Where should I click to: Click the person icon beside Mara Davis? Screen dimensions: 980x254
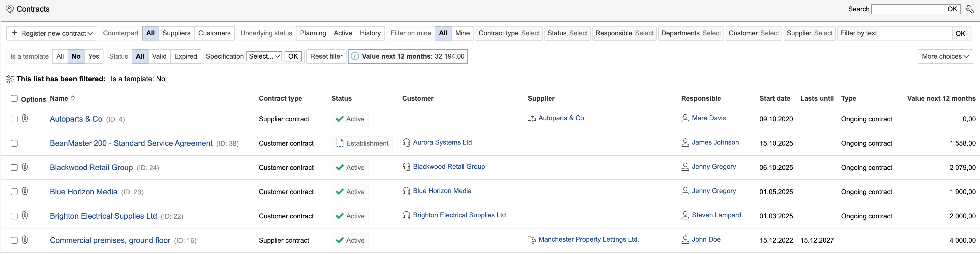click(x=685, y=118)
